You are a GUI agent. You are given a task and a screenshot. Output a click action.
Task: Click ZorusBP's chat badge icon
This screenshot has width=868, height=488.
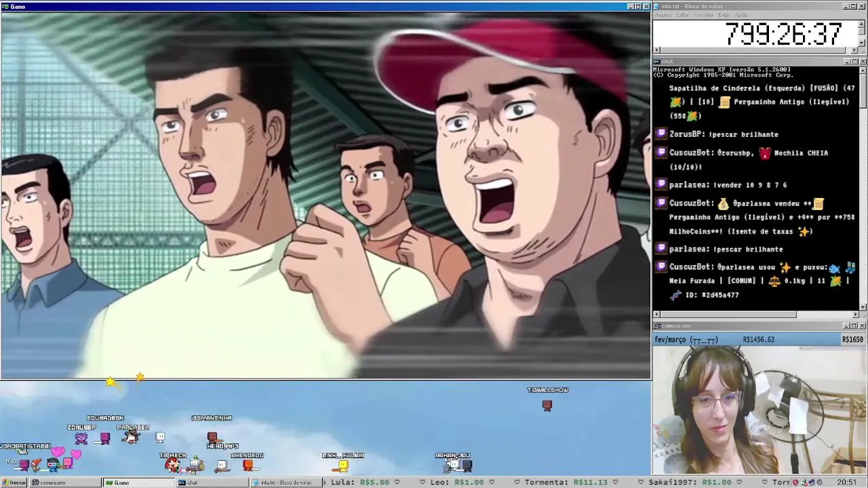(x=661, y=134)
